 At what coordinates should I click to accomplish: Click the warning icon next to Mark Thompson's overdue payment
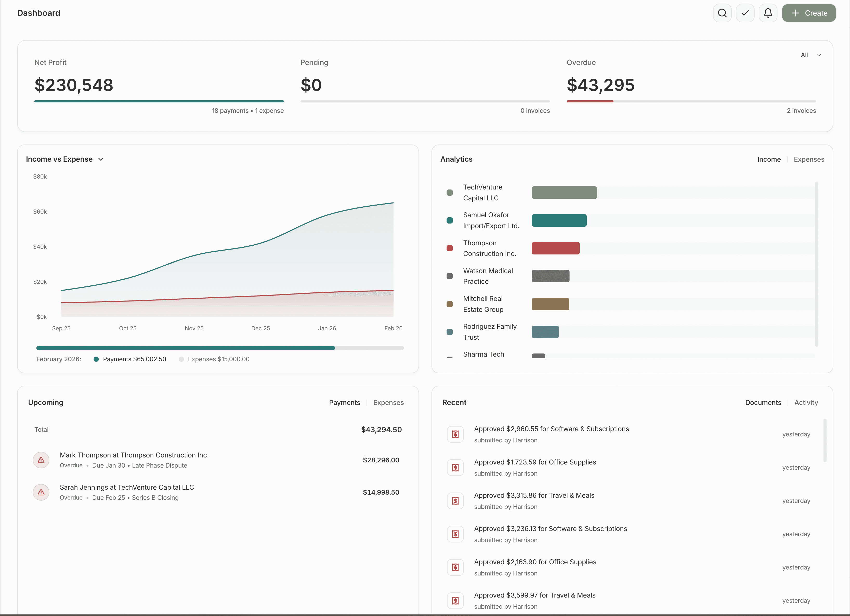click(x=41, y=460)
